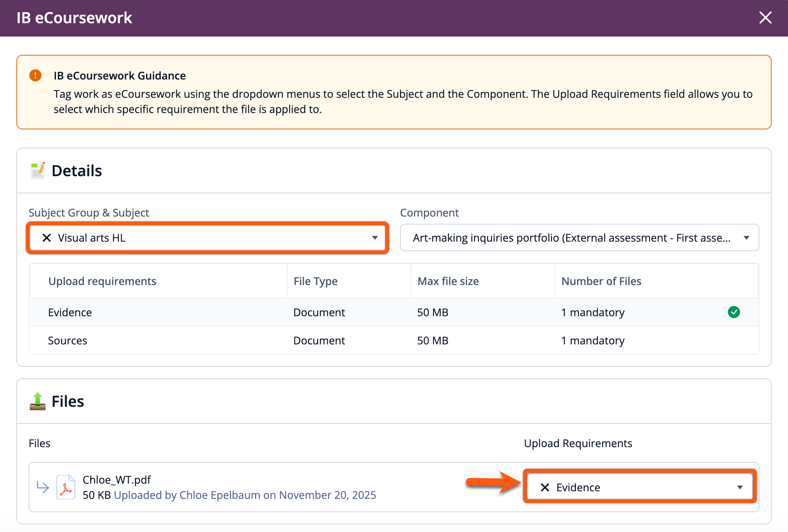Viewport: 788px width, 532px height.
Task: Expand the Subject Group & Subject dropdown arrow
Action: point(375,238)
